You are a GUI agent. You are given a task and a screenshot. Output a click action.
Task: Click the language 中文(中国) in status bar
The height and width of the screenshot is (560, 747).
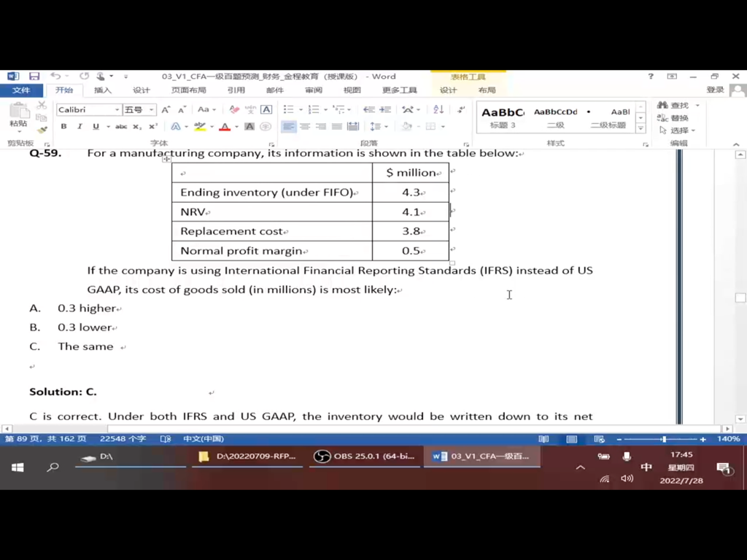(204, 439)
